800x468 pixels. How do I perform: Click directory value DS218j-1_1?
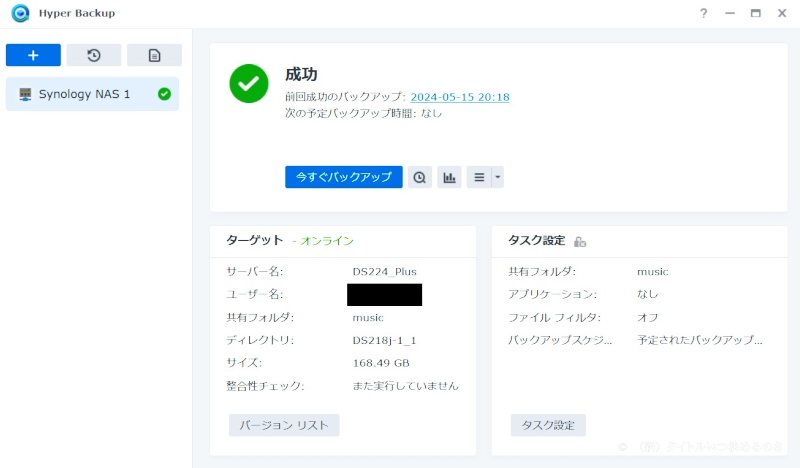point(384,340)
